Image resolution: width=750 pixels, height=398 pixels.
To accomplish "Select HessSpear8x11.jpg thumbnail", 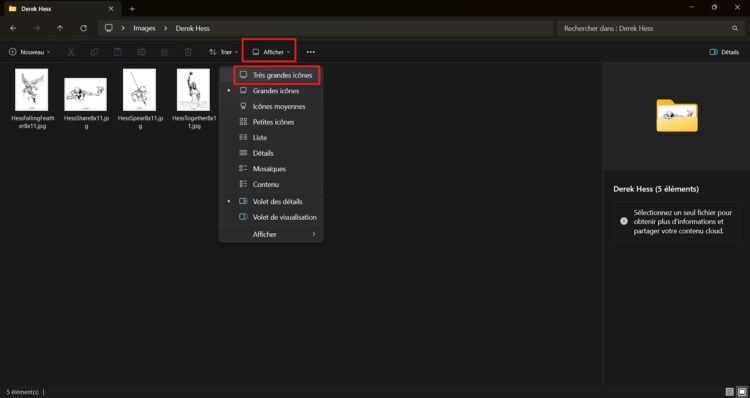I will [x=139, y=90].
